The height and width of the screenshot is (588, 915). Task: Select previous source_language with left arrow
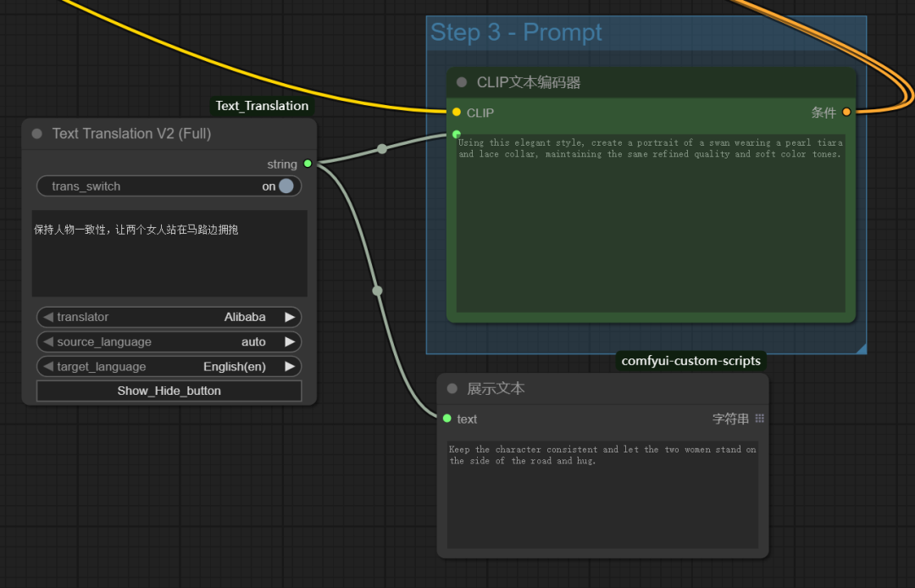[47, 341]
